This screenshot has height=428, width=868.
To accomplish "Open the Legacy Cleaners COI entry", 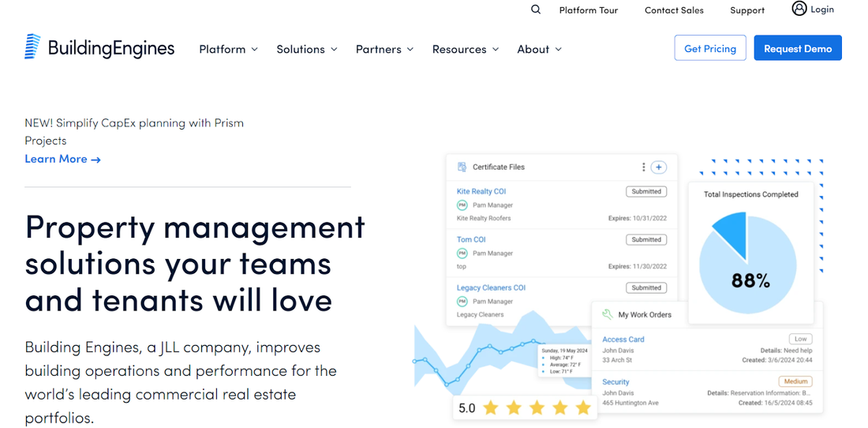I will [491, 287].
